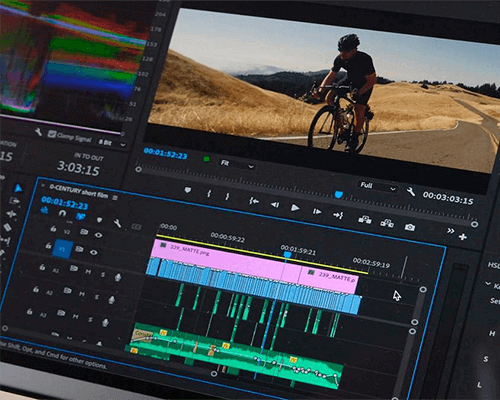Open the Lumetri Scopes settings wrench
Image resolution: width=500 pixels, height=400 pixels.
39,132
